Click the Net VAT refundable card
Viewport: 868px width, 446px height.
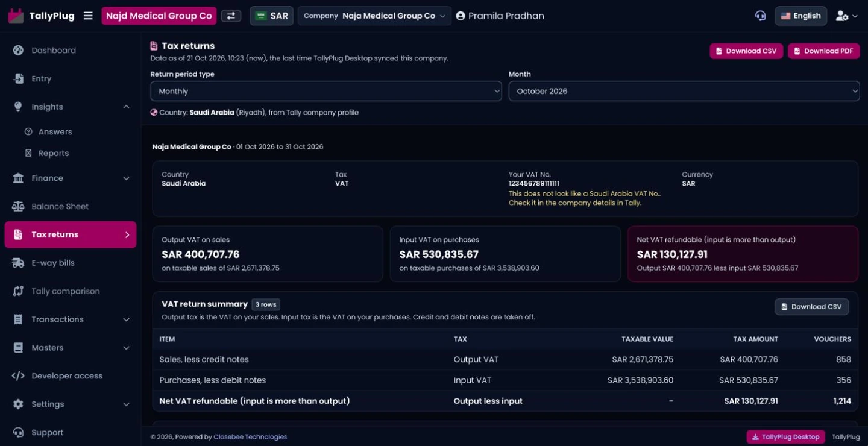(x=743, y=254)
